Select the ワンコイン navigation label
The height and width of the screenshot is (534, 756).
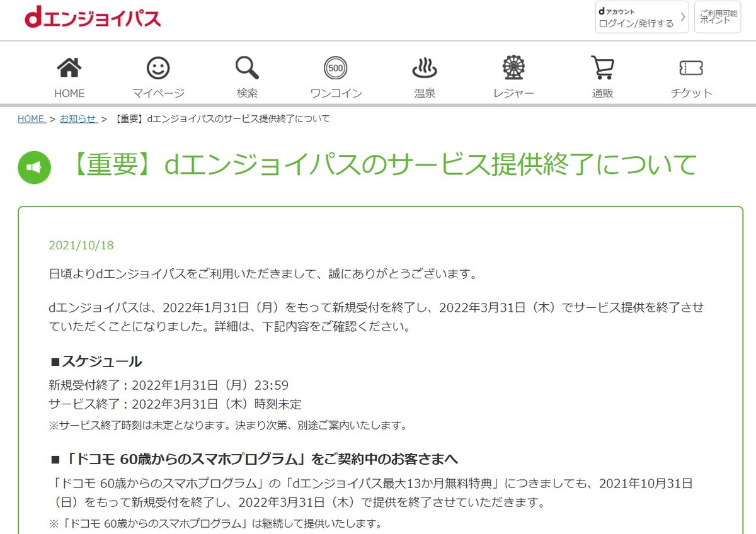336,93
